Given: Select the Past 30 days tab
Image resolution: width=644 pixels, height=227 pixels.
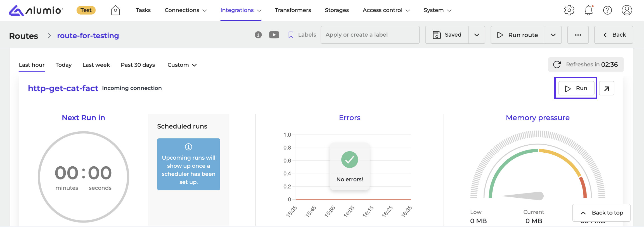Looking at the screenshot, I should coord(138,65).
